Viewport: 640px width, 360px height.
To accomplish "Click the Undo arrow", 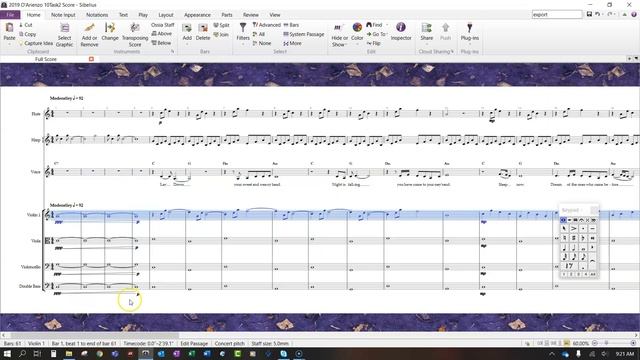I will [x=598, y=14].
